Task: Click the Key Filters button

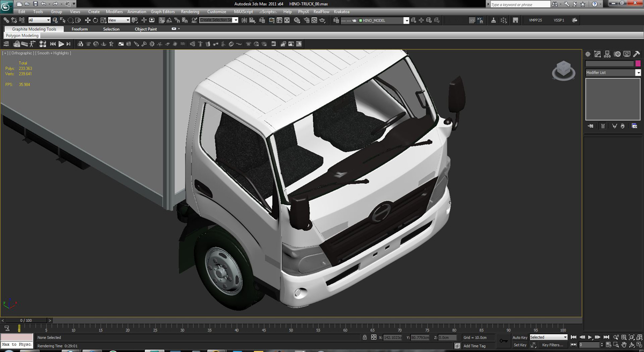Action: point(553,344)
